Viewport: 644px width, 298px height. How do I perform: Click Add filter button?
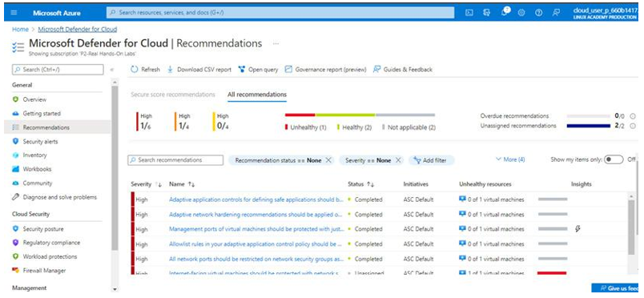click(431, 160)
